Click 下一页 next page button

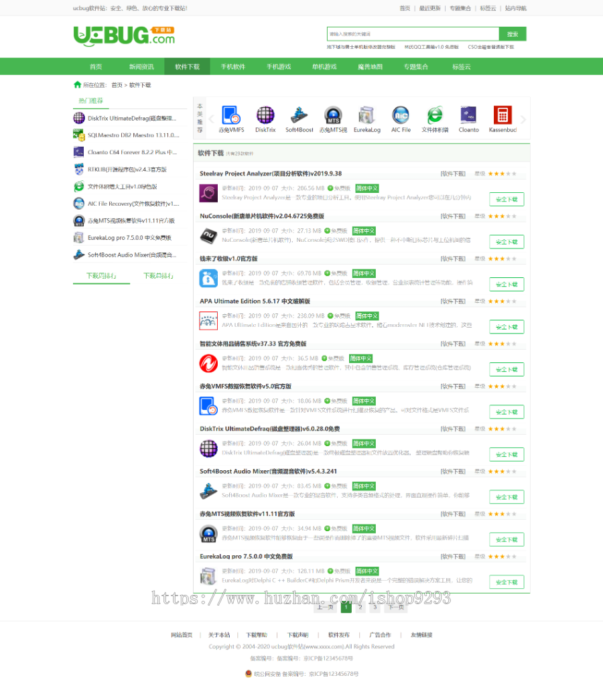[396, 607]
